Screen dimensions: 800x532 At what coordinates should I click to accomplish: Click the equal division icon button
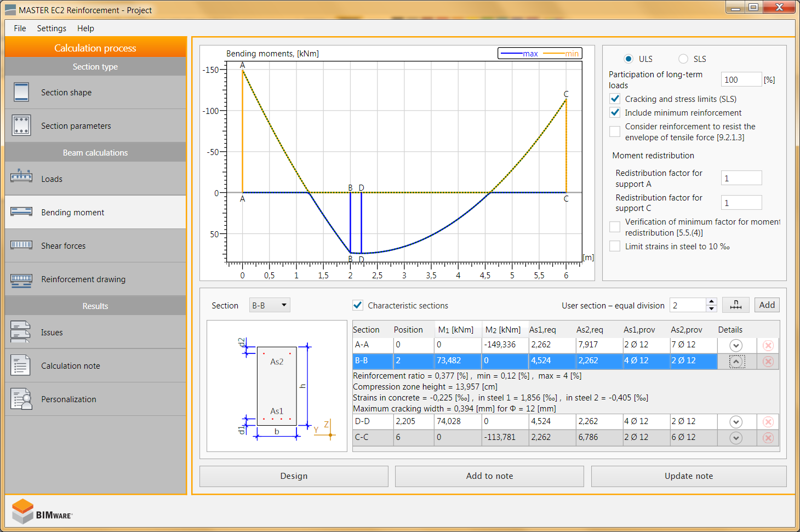coord(735,305)
